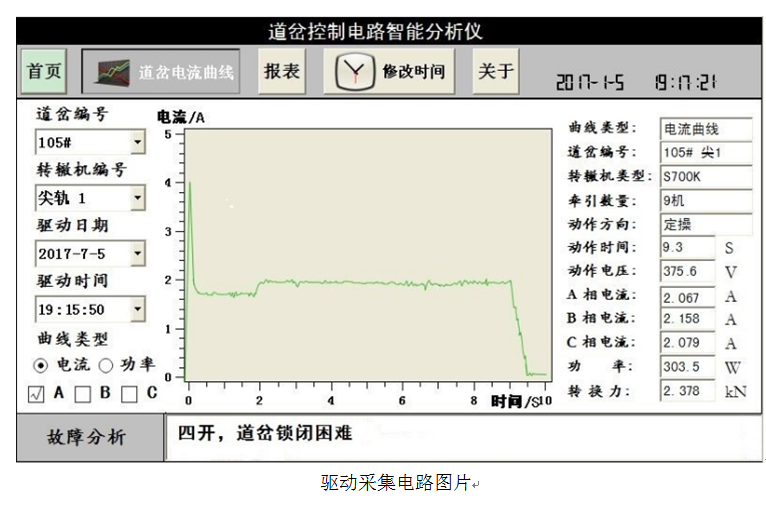The image size is (766, 506).
Task: Open the 驱动时间 19:15:50 dropdown
Action: (137, 310)
